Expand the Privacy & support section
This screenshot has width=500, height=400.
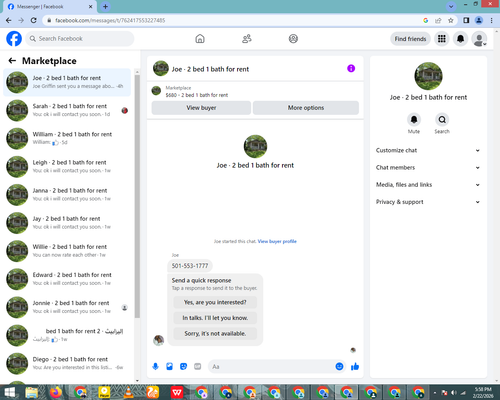coord(428,202)
